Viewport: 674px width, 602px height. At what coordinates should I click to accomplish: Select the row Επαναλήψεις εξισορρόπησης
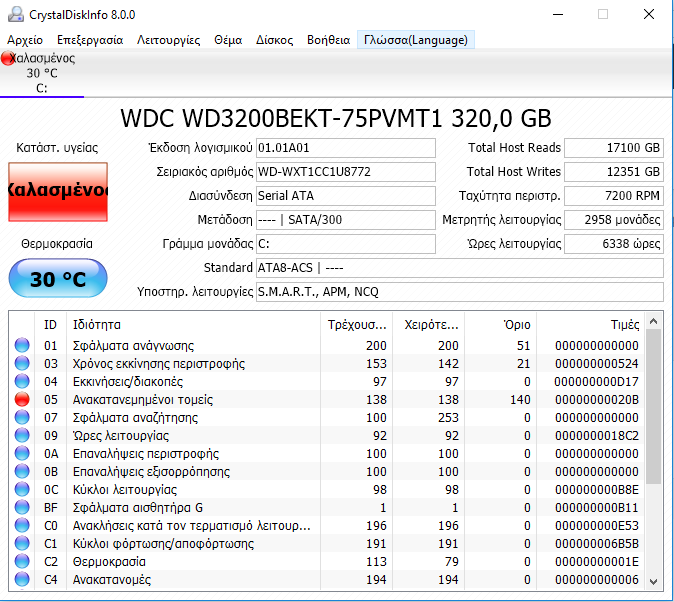coord(327,472)
